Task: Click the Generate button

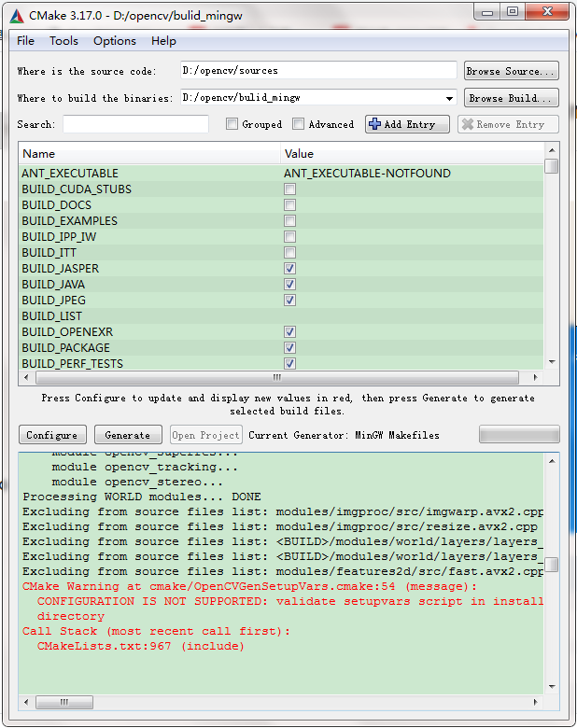Action: point(128,435)
